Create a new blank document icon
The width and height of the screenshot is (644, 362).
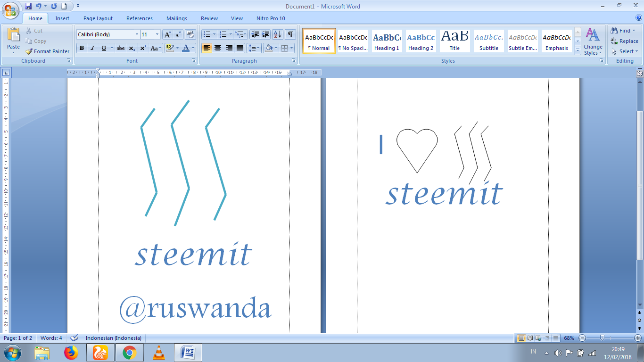(x=64, y=6)
